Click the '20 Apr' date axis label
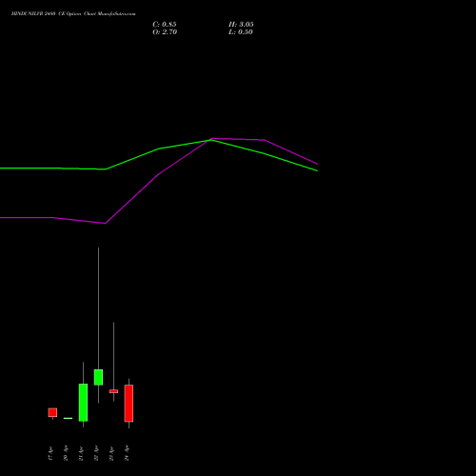 pos(66,453)
